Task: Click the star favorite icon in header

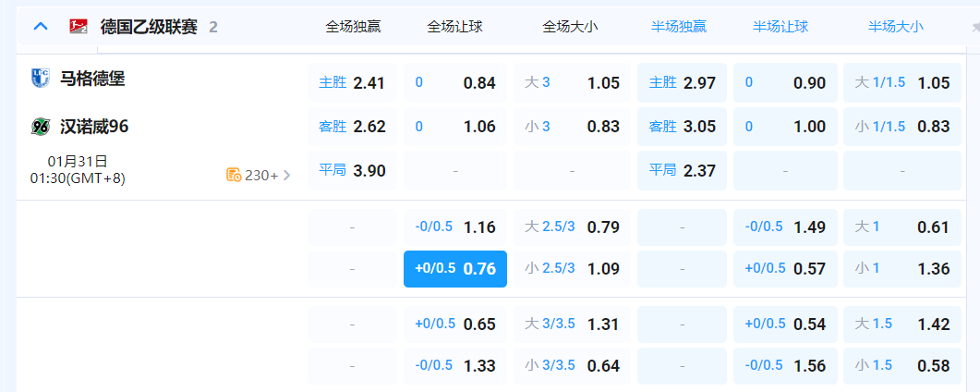Action: click(x=975, y=27)
